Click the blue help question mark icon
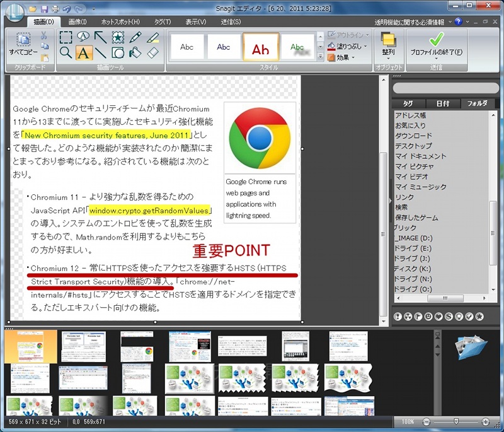 pos(459,21)
